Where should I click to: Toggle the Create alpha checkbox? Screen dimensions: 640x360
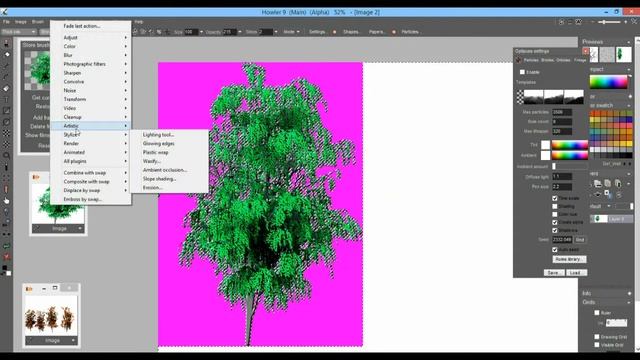point(555,222)
